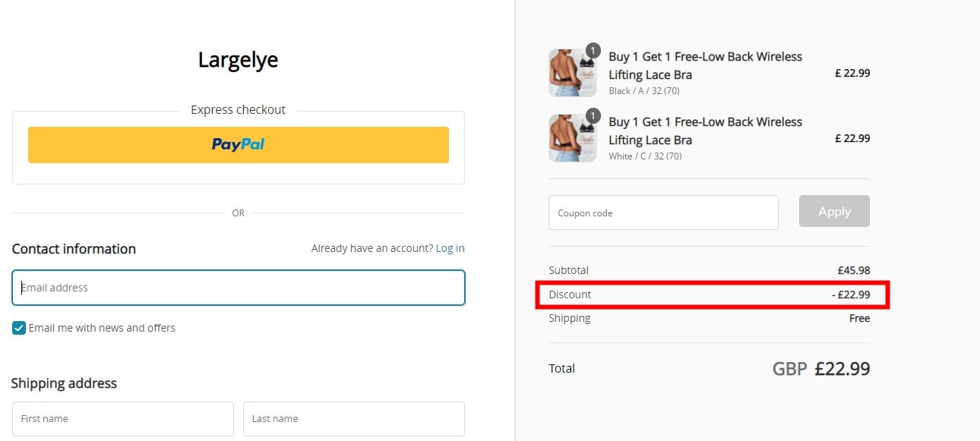
Task: Uncheck Email me with news and offers
Action: 19,328
